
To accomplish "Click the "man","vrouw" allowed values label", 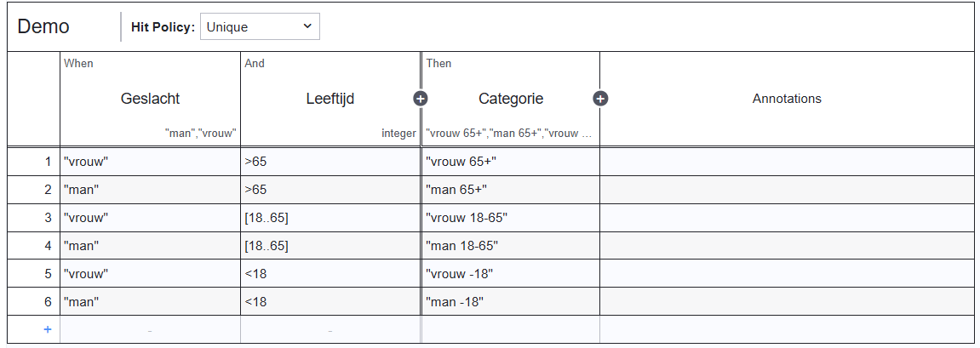I will (200, 134).
